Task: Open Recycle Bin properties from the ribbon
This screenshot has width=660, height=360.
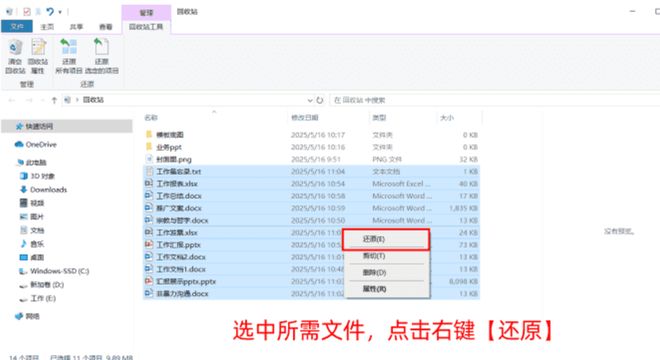Action: click(x=38, y=48)
